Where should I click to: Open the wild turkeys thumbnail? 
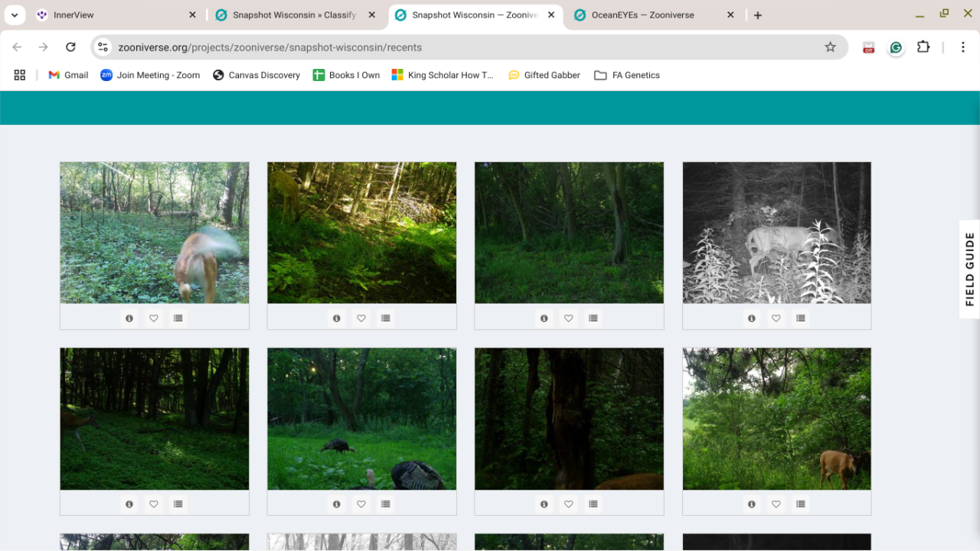(362, 419)
